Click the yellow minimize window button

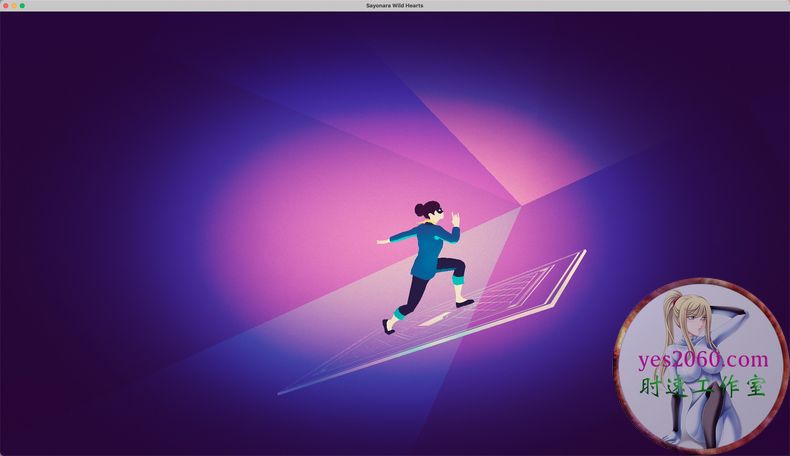[13, 5]
